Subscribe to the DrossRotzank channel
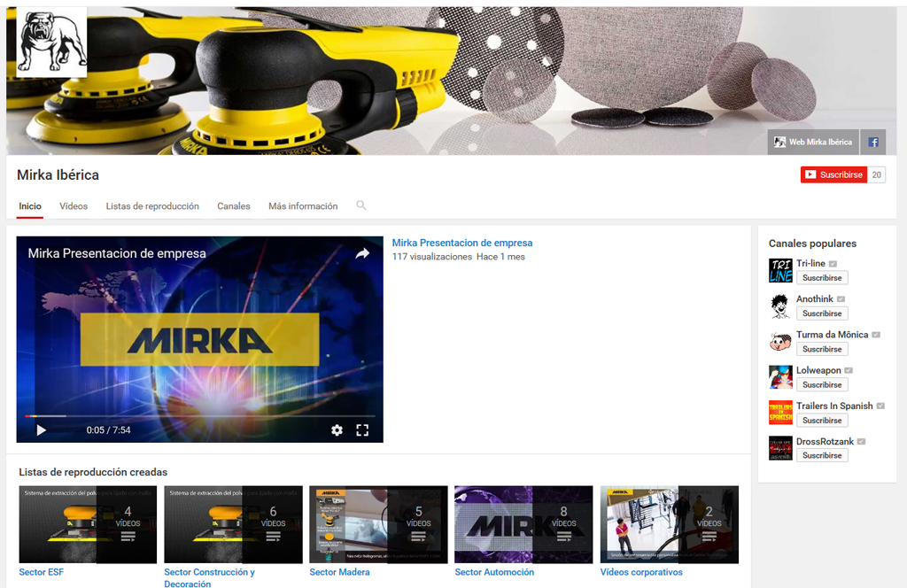This screenshot has width=907, height=588. (x=822, y=455)
